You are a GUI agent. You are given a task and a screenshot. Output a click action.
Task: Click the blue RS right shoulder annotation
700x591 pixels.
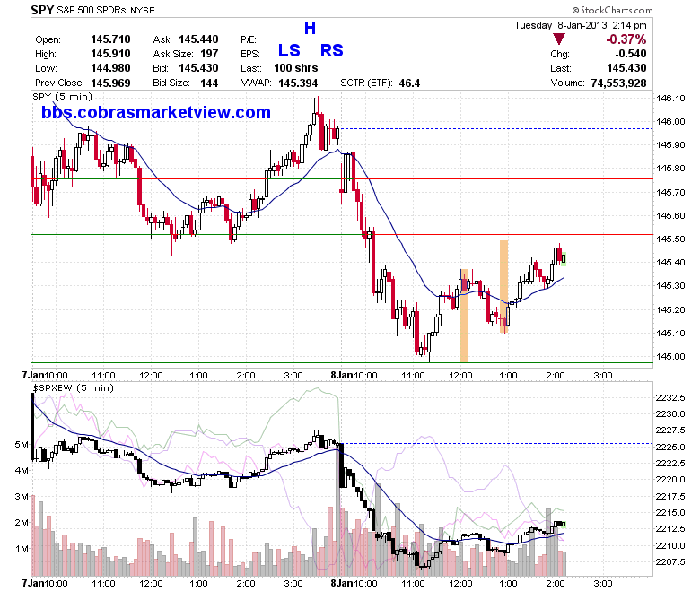tap(332, 50)
